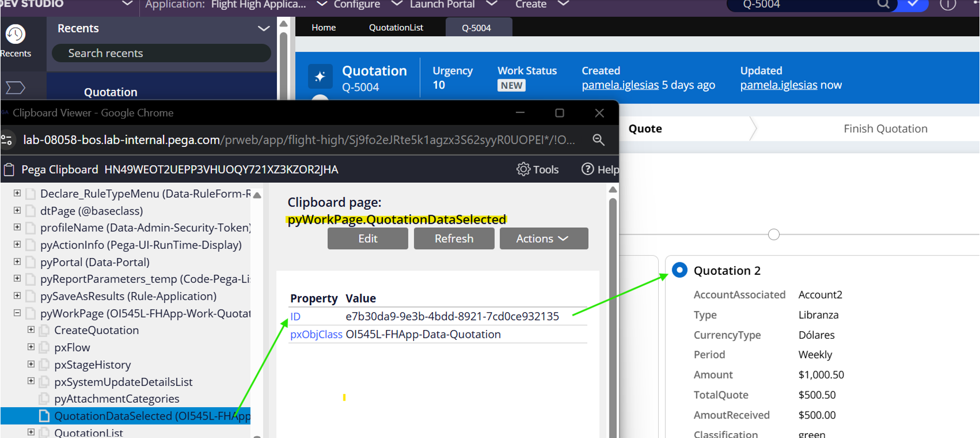Click the NEW work status badge

coord(511,86)
